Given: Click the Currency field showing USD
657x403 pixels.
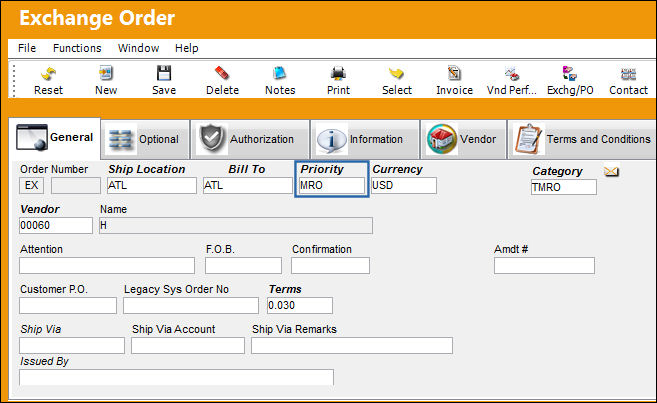Looking at the screenshot, I should pyautogui.click(x=404, y=185).
